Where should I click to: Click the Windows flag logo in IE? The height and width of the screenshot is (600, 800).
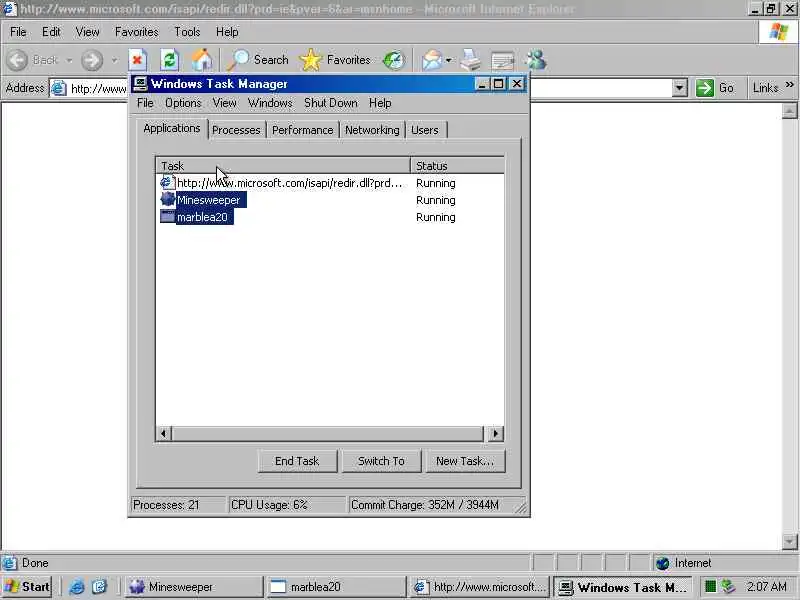(x=779, y=32)
